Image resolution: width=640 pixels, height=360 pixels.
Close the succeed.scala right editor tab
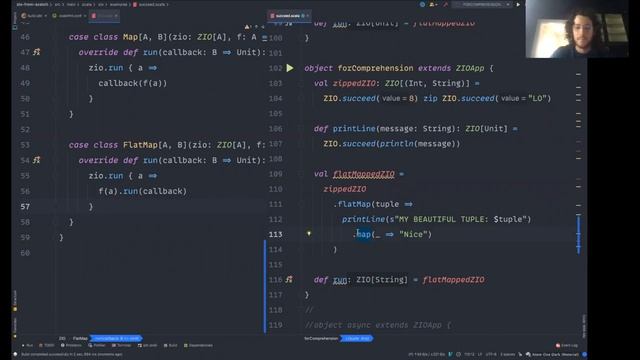(308, 16)
